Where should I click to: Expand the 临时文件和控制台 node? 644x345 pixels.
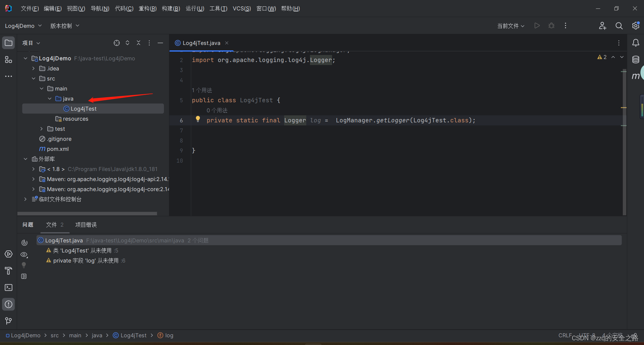click(x=25, y=199)
